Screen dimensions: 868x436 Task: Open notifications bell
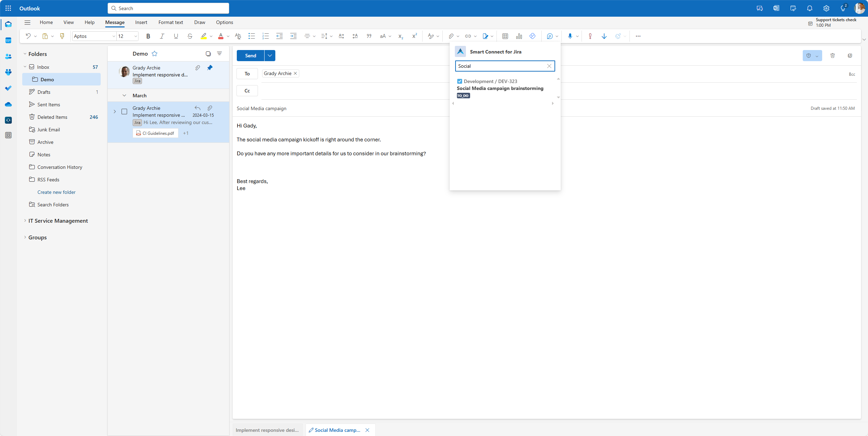point(810,8)
